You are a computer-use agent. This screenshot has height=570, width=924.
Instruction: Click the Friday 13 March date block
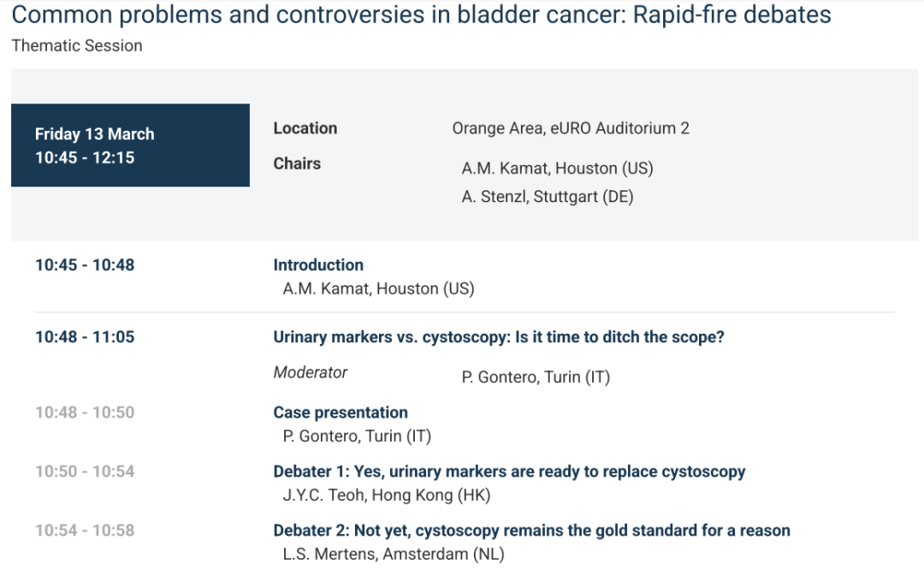click(x=130, y=145)
